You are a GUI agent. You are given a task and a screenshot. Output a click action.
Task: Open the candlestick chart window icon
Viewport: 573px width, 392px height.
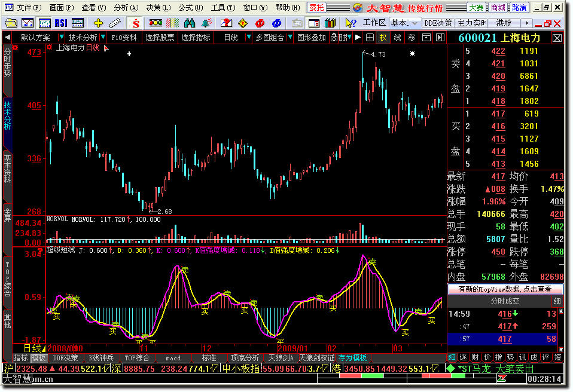(45, 23)
